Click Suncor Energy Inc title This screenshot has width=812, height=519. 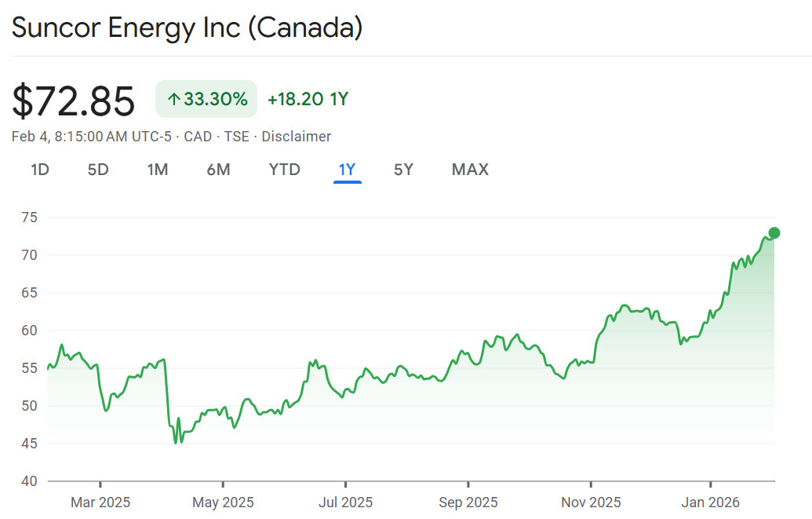point(187,28)
